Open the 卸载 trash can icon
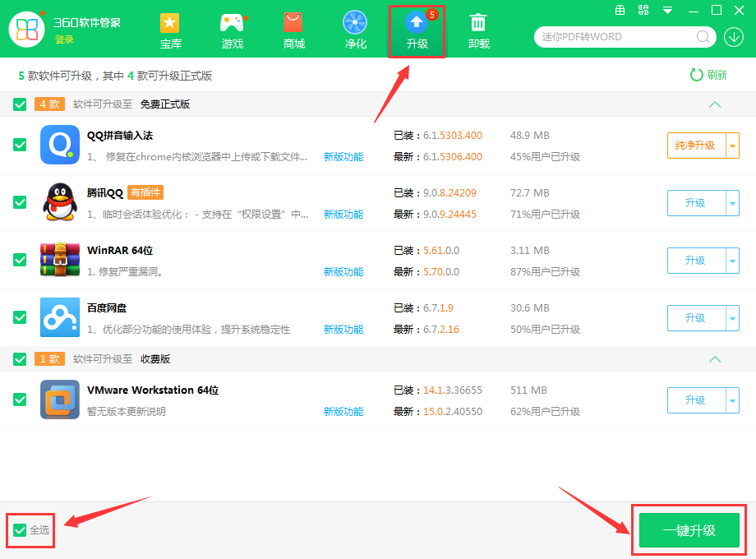This screenshot has height=559, width=756. (x=478, y=24)
